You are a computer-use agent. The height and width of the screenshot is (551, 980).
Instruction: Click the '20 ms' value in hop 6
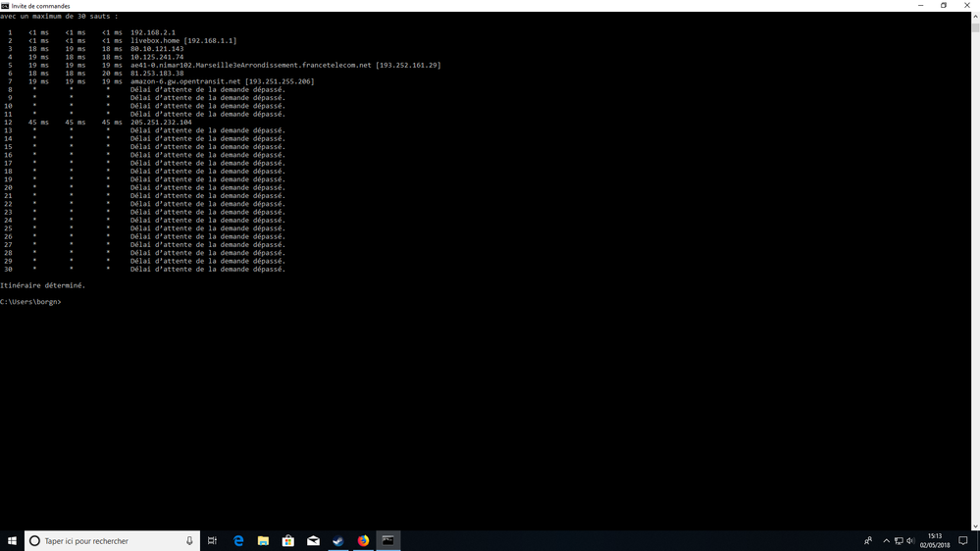[x=113, y=74]
